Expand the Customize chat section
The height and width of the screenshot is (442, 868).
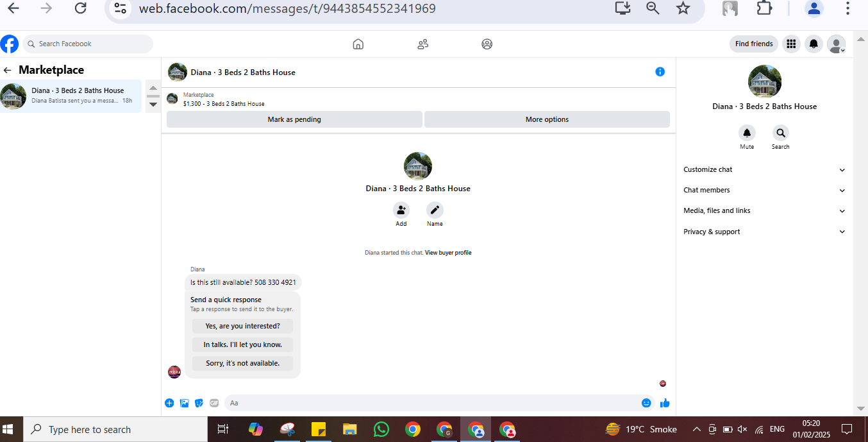click(764, 169)
